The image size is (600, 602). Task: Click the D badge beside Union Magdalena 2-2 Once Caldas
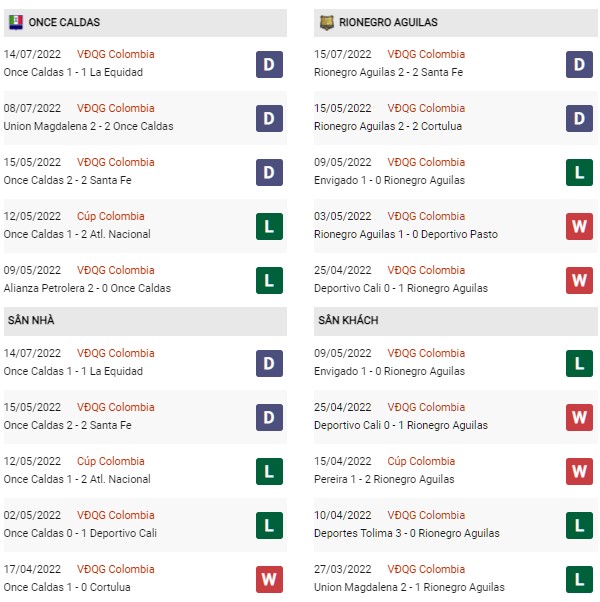(269, 119)
